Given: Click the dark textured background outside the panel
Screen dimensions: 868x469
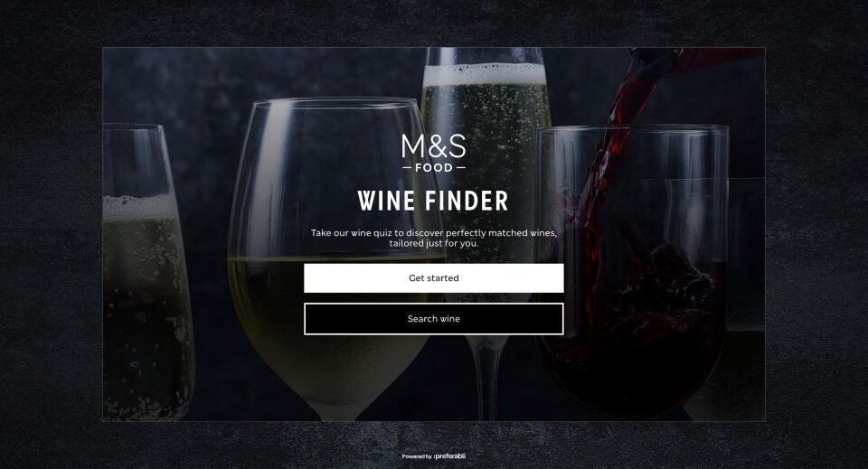Looking at the screenshot, I should tap(50, 232).
